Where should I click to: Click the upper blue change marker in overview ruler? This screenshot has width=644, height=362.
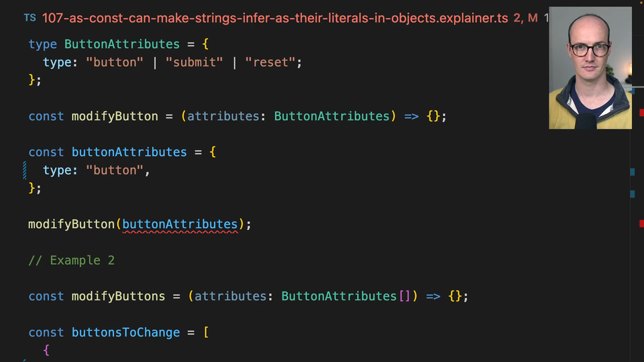point(632,172)
